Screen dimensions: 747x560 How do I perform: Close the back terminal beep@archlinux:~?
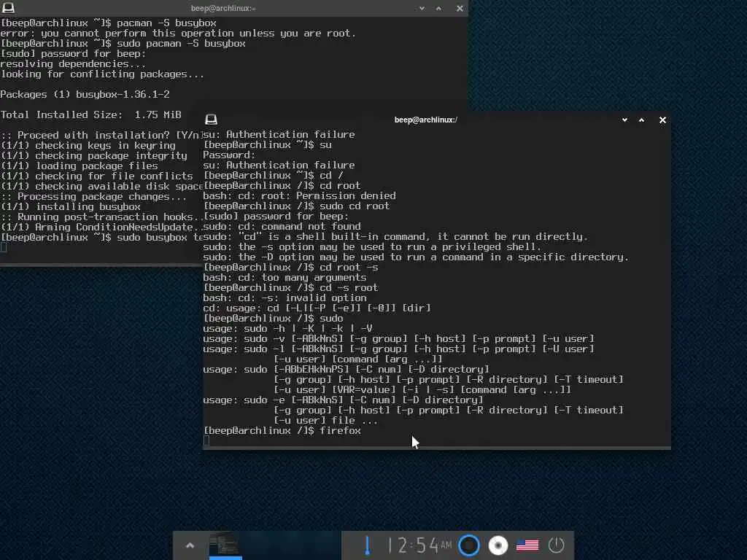[460, 8]
